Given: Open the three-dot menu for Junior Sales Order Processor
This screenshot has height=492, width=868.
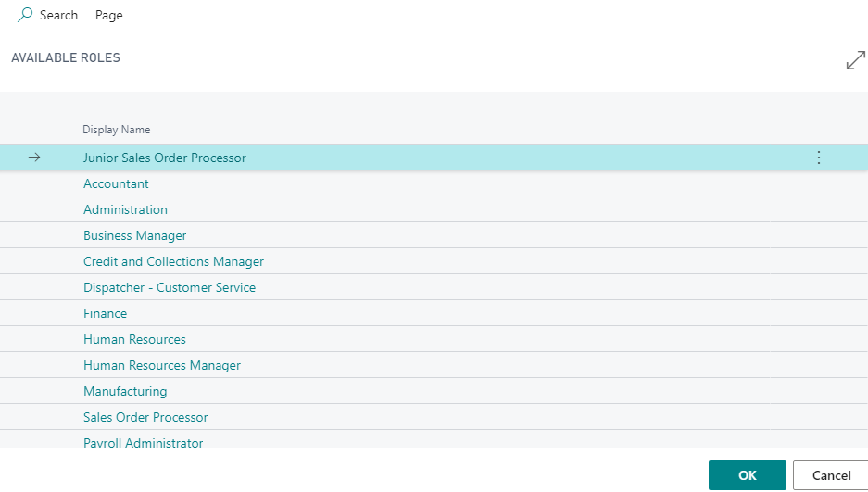Looking at the screenshot, I should [x=818, y=158].
